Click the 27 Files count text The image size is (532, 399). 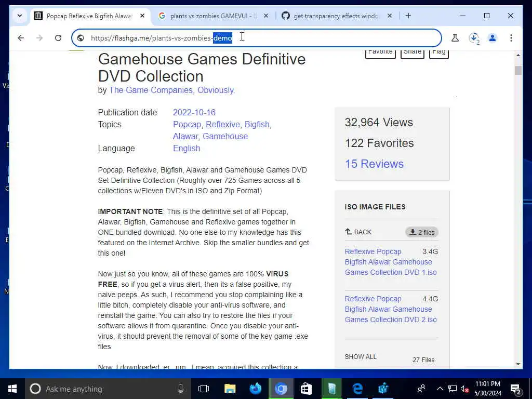tap(423, 360)
